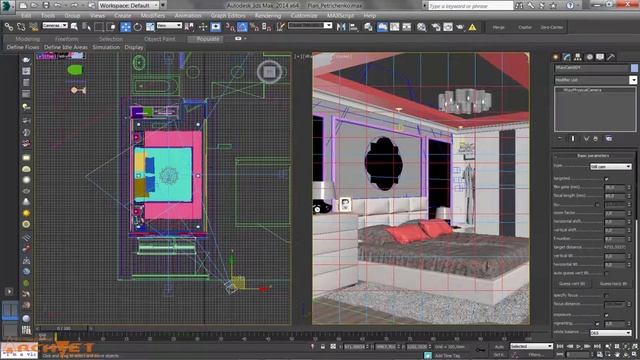The width and height of the screenshot is (640, 360).
Task: Open the Selected key filter dropdown
Action: click(531, 346)
